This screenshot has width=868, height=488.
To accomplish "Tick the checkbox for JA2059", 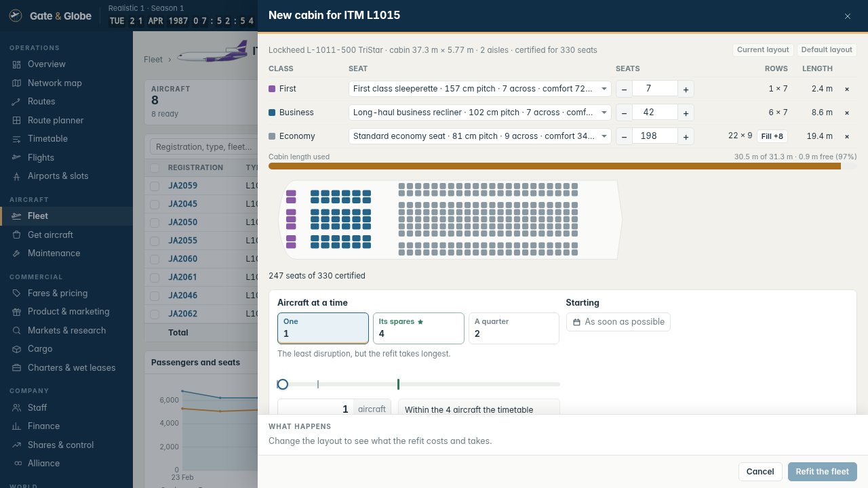I will tap(155, 186).
